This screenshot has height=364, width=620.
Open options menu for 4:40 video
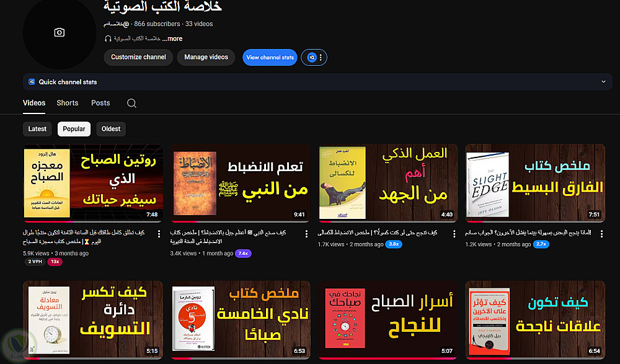point(454,234)
